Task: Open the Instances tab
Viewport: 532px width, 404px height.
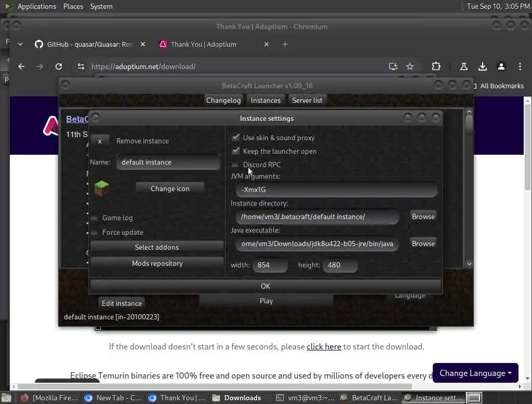Action: [265, 100]
